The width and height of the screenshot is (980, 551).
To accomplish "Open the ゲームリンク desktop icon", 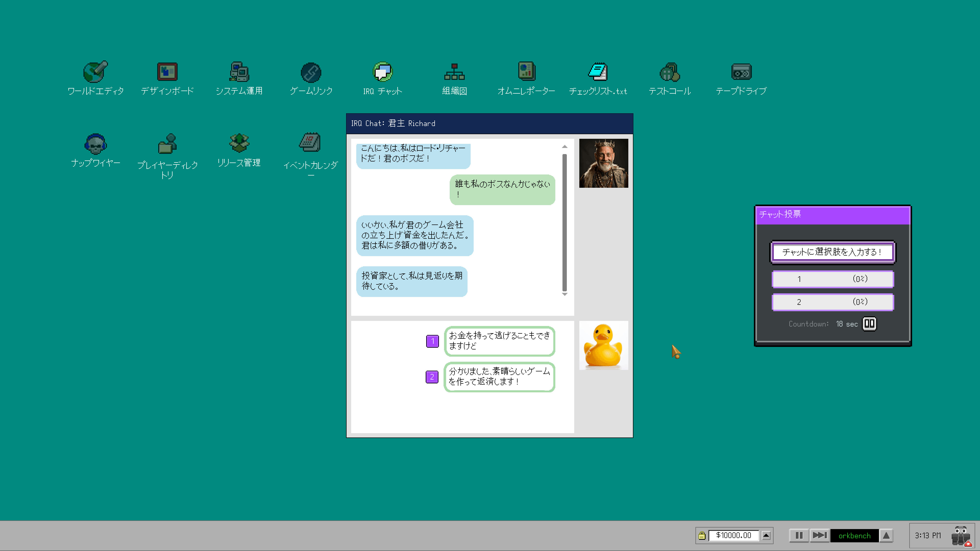I will point(311,72).
